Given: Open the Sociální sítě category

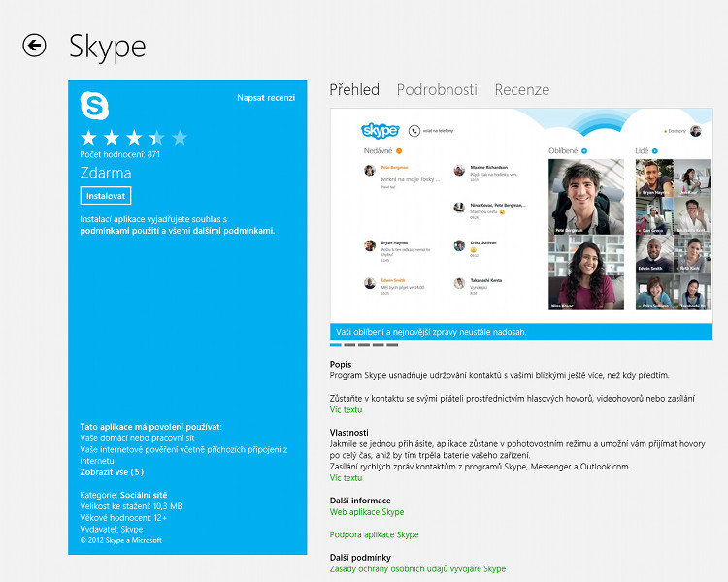Looking at the screenshot, I should [144, 495].
